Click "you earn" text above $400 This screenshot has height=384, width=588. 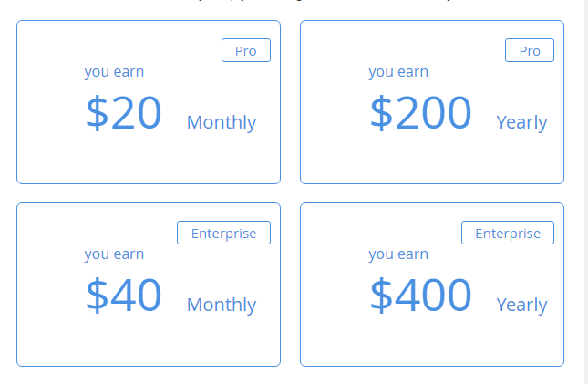click(398, 254)
